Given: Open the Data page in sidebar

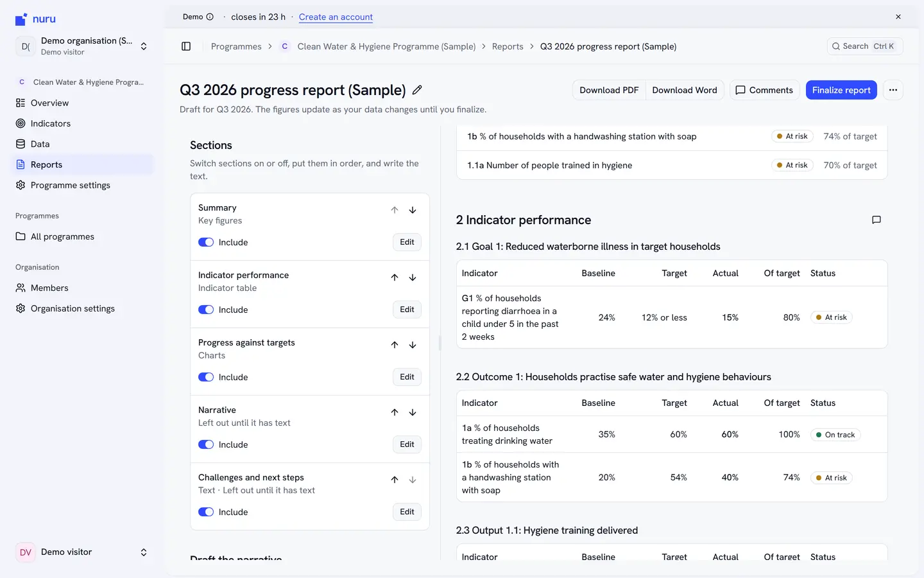Looking at the screenshot, I should (x=82, y=144).
